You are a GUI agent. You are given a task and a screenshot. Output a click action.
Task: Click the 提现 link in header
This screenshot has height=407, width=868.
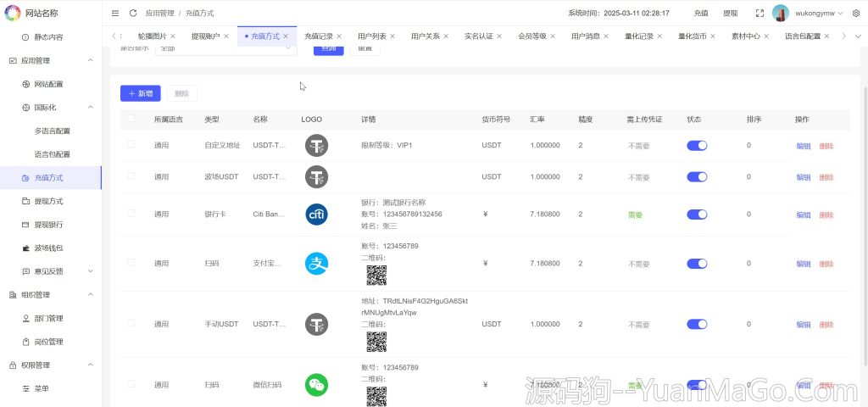[x=731, y=14]
